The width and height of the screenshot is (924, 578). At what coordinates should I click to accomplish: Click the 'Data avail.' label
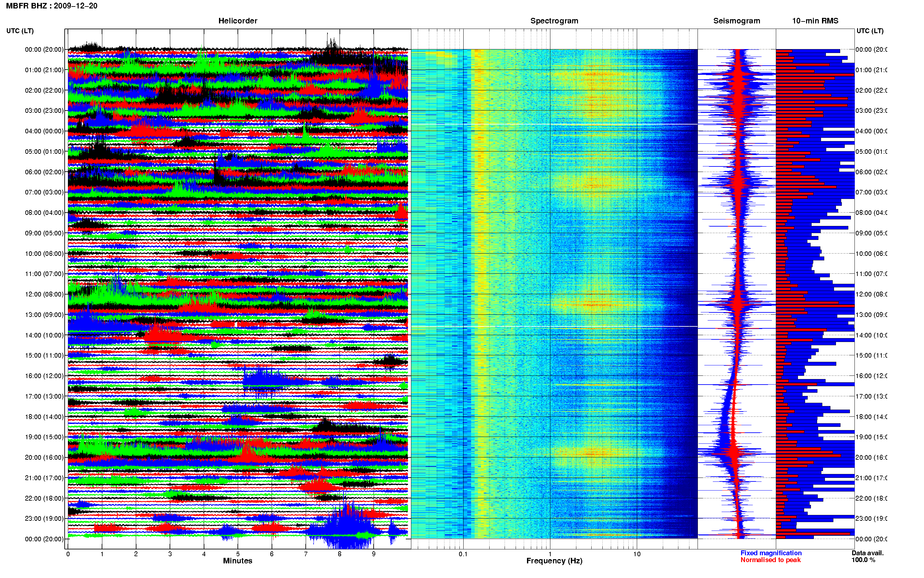point(867,553)
